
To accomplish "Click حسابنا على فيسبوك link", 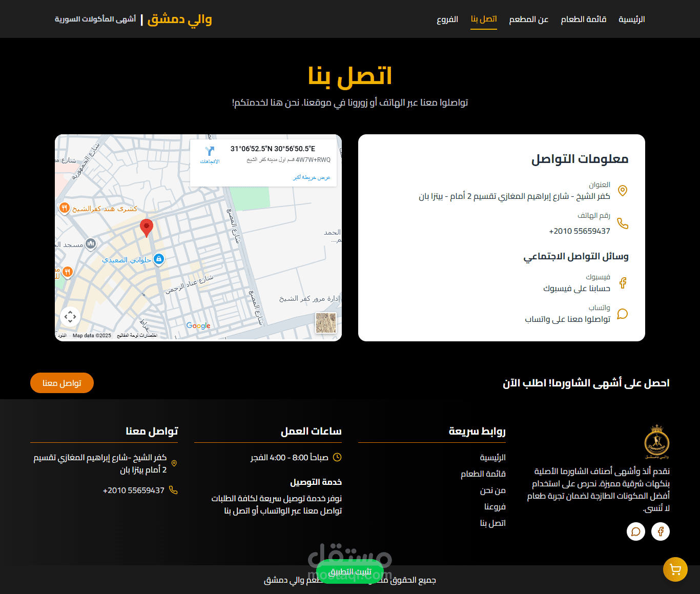I will [x=577, y=289].
